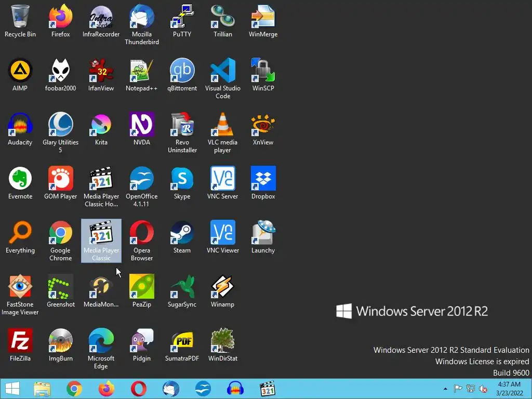Select the Steam shortcut
The image size is (532, 399).
pos(182,237)
